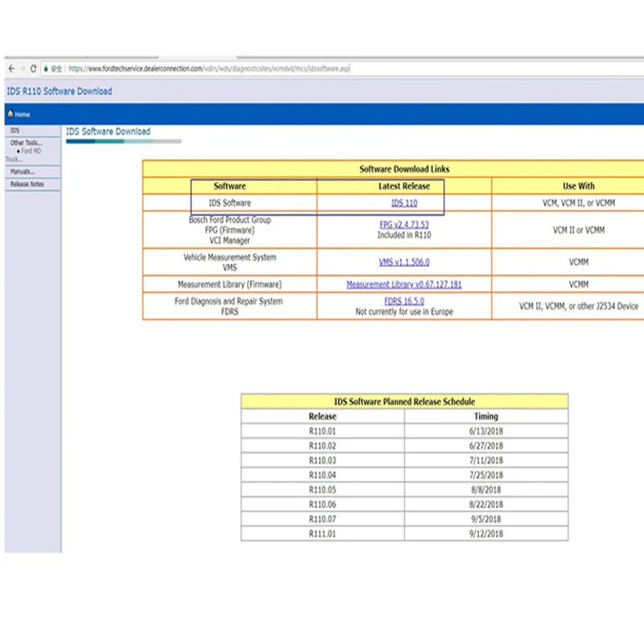
Task: Click the Software column header
Action: tap(229, 186)
